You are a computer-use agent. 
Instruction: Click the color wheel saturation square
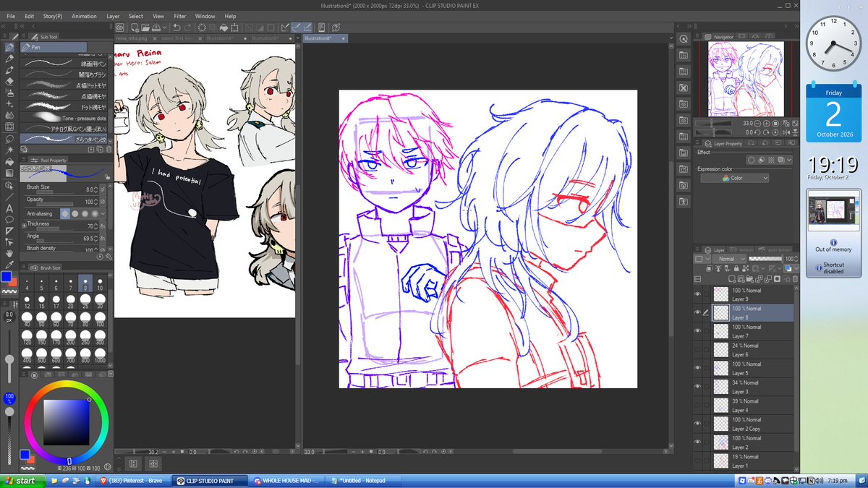click(x=67, y=421)
